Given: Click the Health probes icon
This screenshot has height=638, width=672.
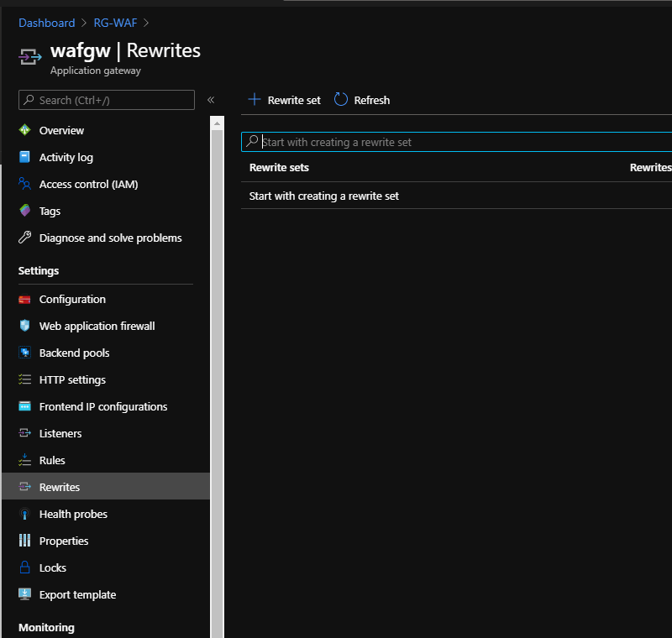Looking at the screenshot, I should point(24,514).
